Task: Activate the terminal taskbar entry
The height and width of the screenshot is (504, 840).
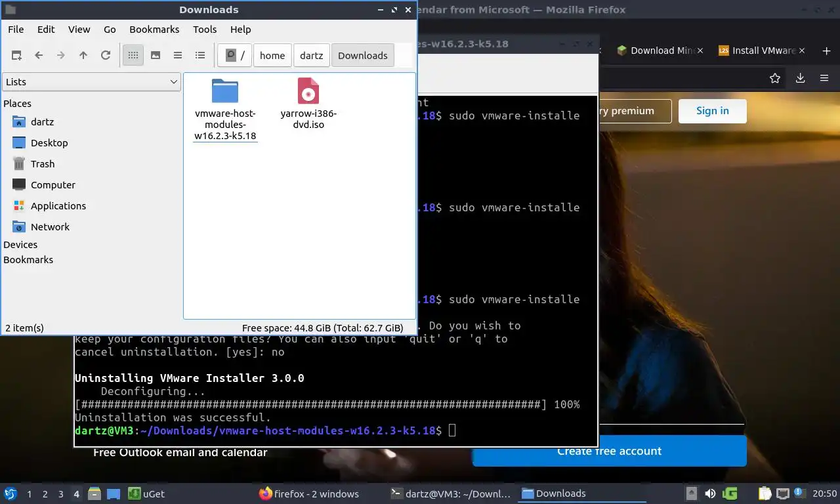Action: (x=450, y=493)
